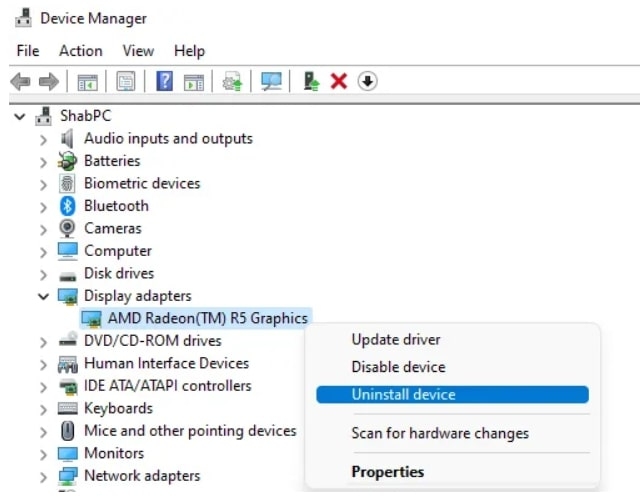
Task: Open the File menu
Action: pos(28,51)
